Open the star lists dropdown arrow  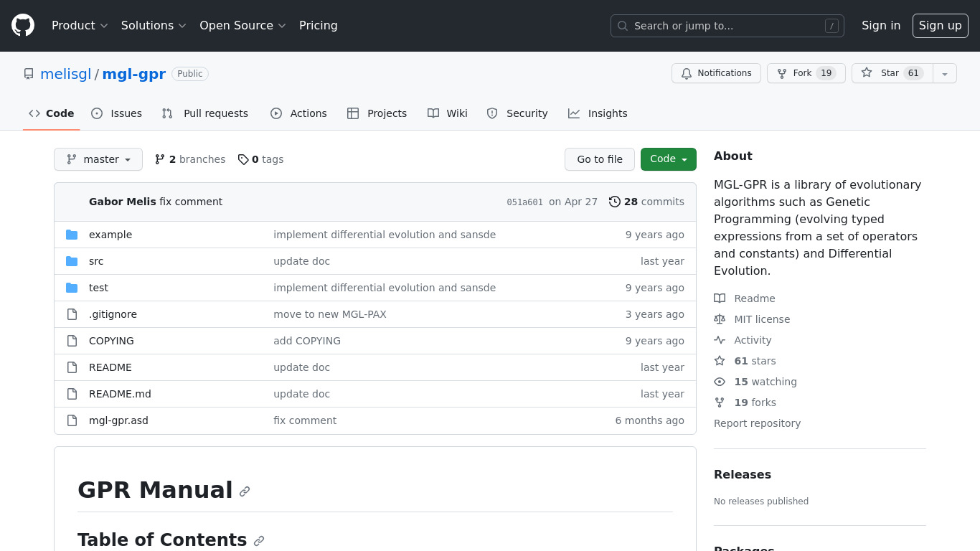tap(945, 73)
